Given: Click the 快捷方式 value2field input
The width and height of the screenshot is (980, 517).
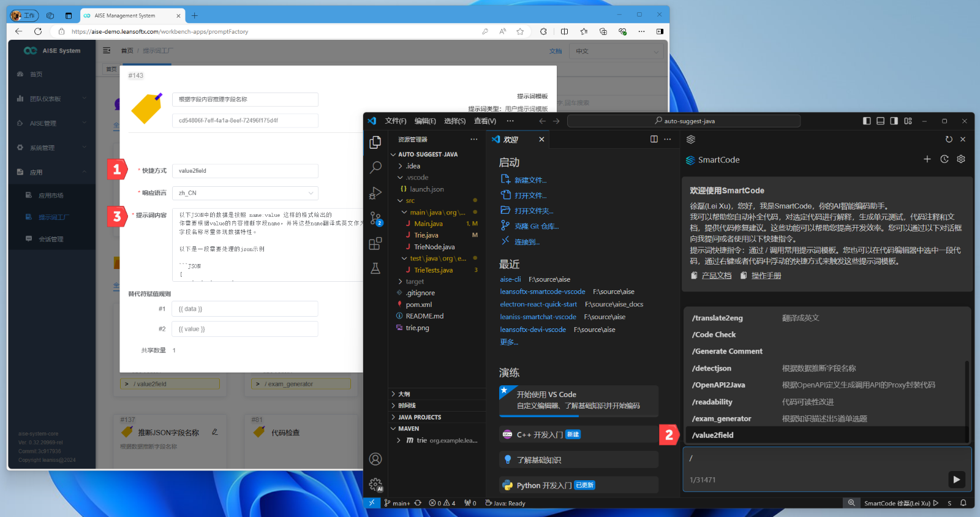Looking at the screenshot, I should coord(245,171).
